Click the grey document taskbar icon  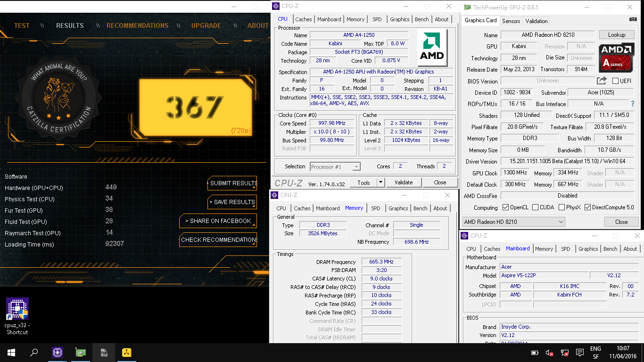pyautogui.click(x=104, y=353)
